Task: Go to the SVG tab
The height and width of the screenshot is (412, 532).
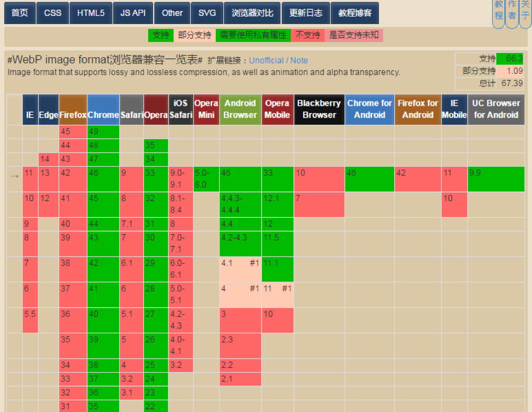Action: click(x=207, y=13)
